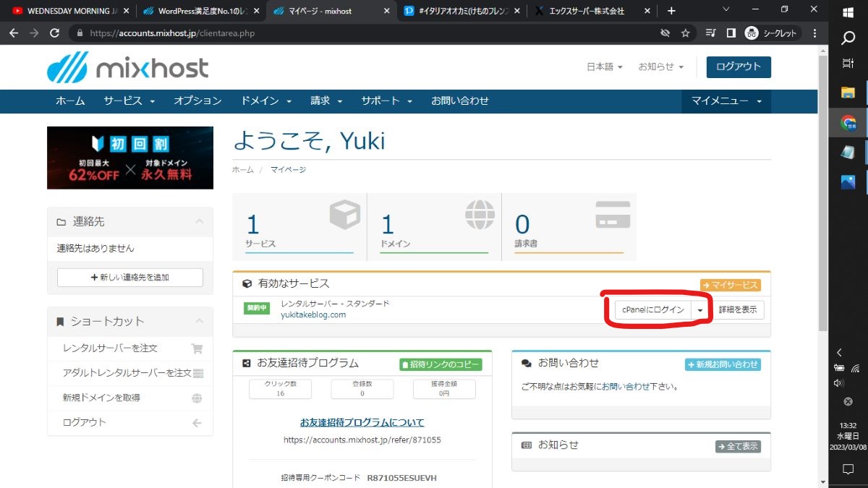Open the マイメニュー dropdown

point(726,101)
